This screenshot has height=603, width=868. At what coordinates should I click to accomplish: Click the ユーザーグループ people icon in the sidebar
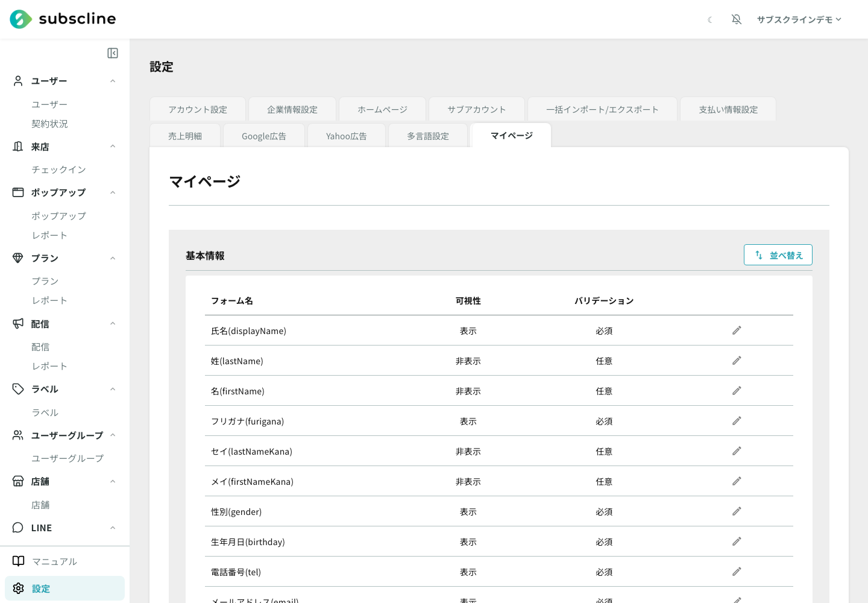tap(18, 435)
